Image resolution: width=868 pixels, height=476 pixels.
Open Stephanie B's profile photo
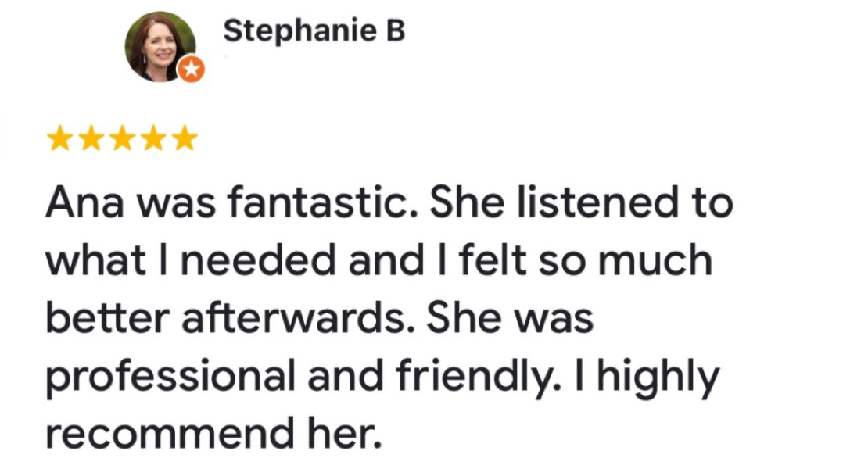160,46
